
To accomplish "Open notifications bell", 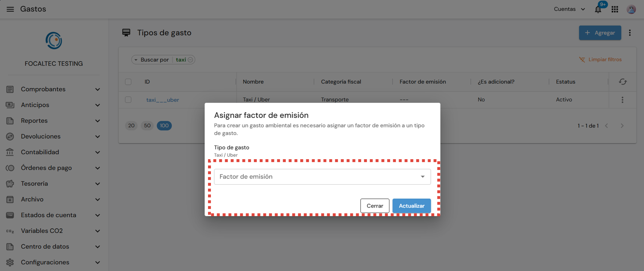I will 598,9.
